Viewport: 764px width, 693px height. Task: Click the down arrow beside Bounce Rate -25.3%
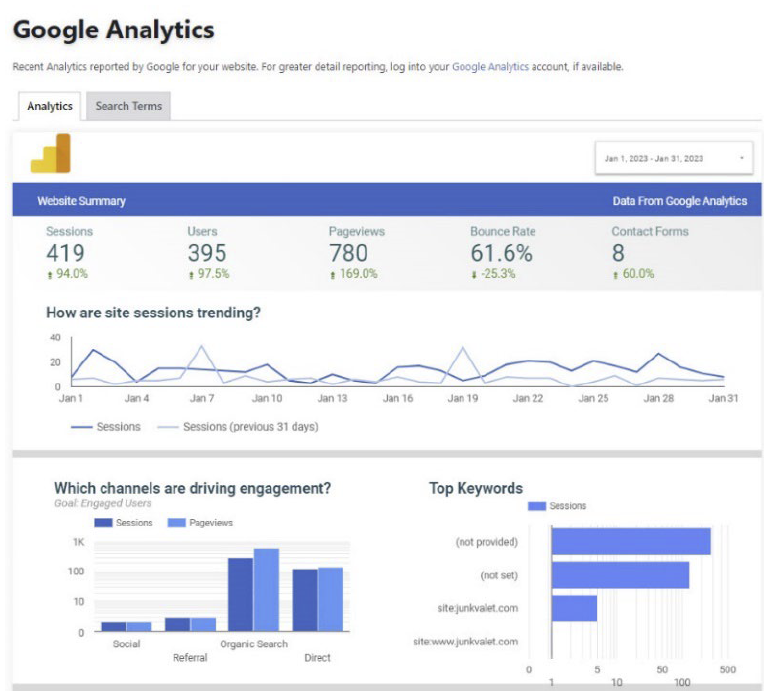coord(474,274)
